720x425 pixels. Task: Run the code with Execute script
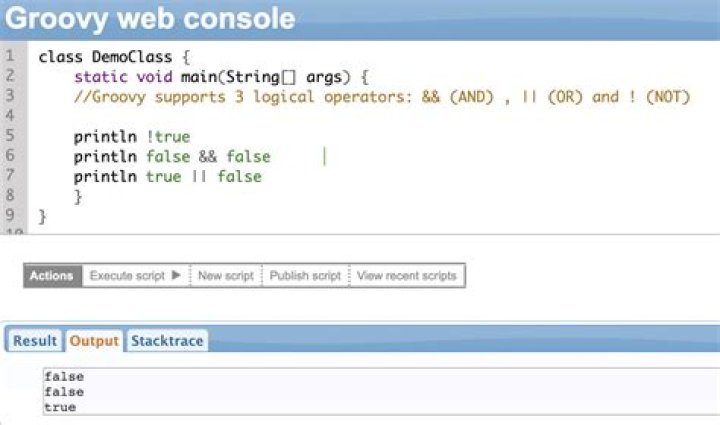[x=135, y=275]
